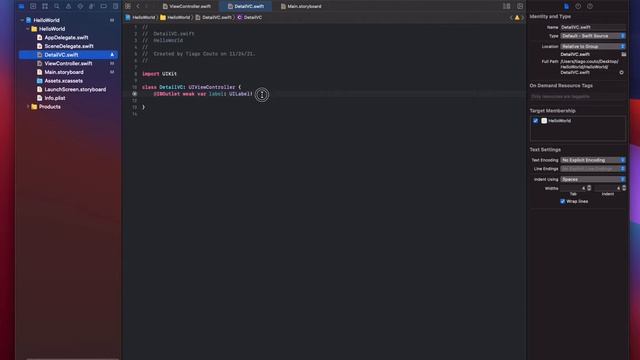This screenshot has height=360, width=640.
Task: Open the Text Encoding dropdown
Action: coord(593,160)
